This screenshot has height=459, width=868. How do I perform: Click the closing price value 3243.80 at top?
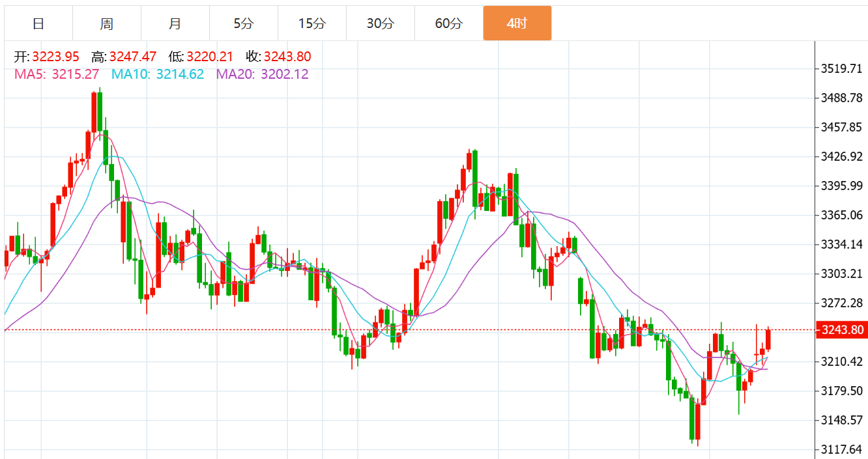[x=287, y=57]
